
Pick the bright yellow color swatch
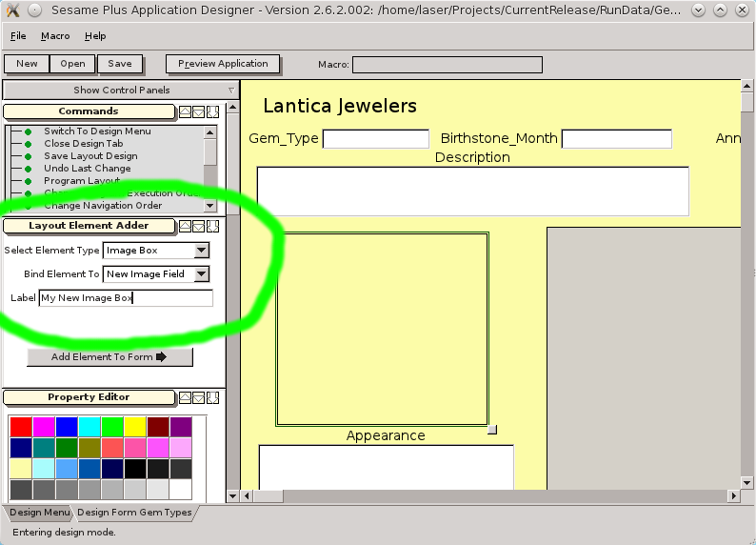pyautogui.click(x=135, y=427)
